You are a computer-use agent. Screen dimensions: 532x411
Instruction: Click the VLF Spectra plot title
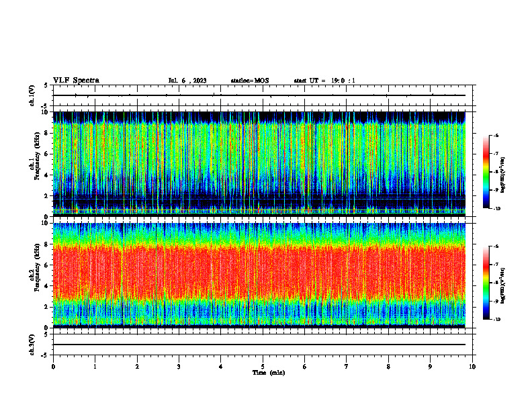pyautogui.click(x=76, y=81)
